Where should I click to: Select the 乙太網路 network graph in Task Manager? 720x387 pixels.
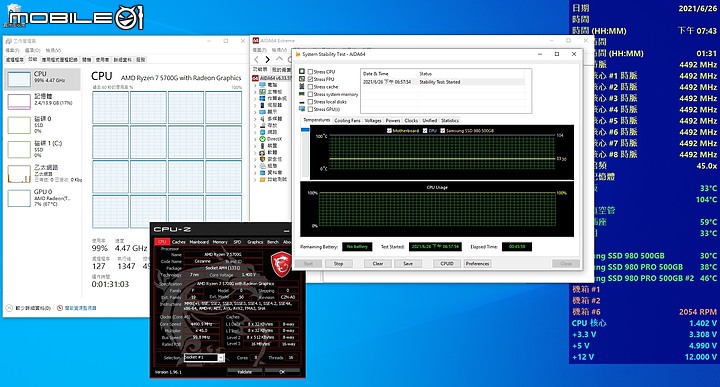[x=19, y=174]
